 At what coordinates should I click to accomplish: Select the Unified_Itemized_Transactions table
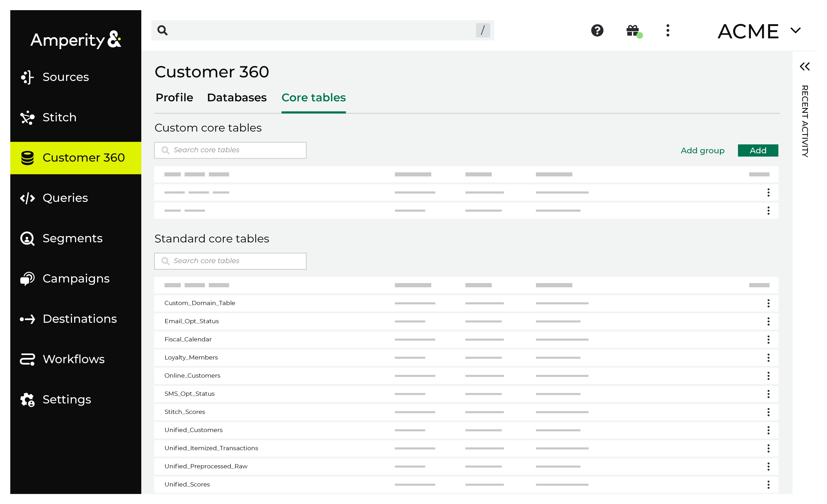click(211, 448)
